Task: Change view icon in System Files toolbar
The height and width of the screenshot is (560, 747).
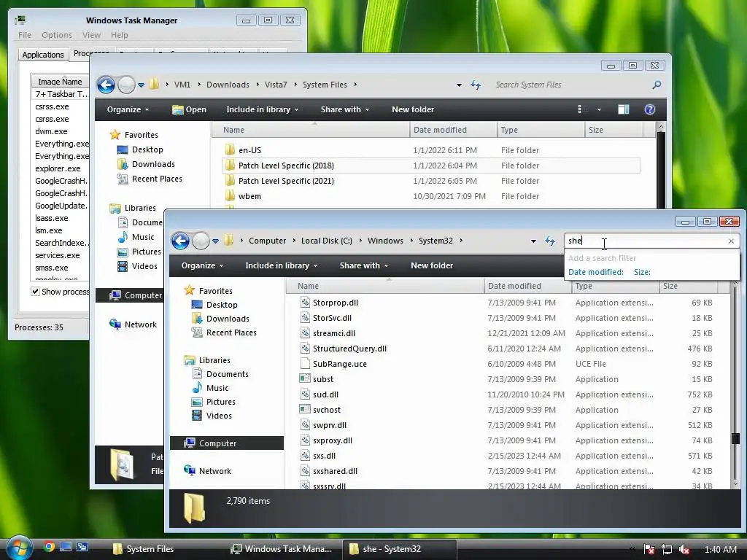Action: pos(583,109)
